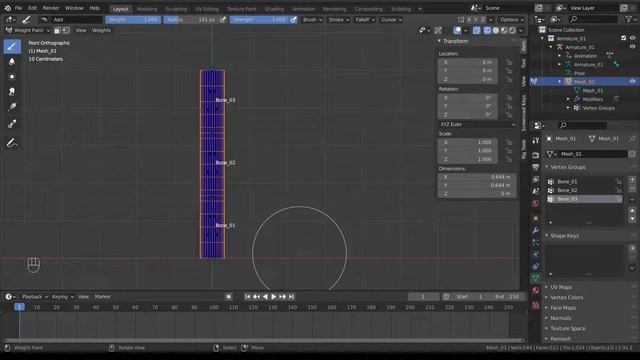This screenshot has width=640, height=360.
Task: Select the Average weight tool
Action: (x=12, y=76)
